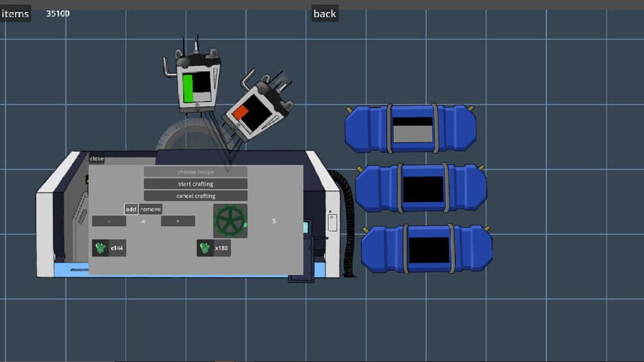Select the bottom blue storage tank

pyautogui.click(x=426, y=249)
